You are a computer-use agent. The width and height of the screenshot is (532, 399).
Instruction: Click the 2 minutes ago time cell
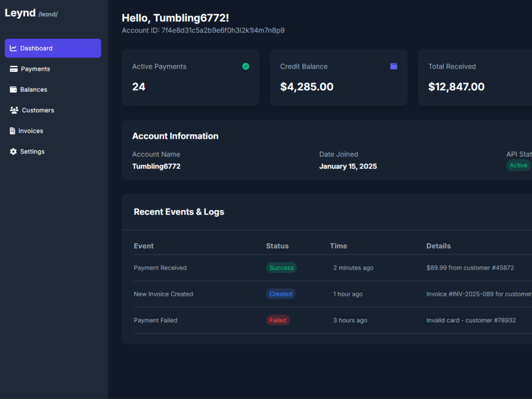(353, 268)
